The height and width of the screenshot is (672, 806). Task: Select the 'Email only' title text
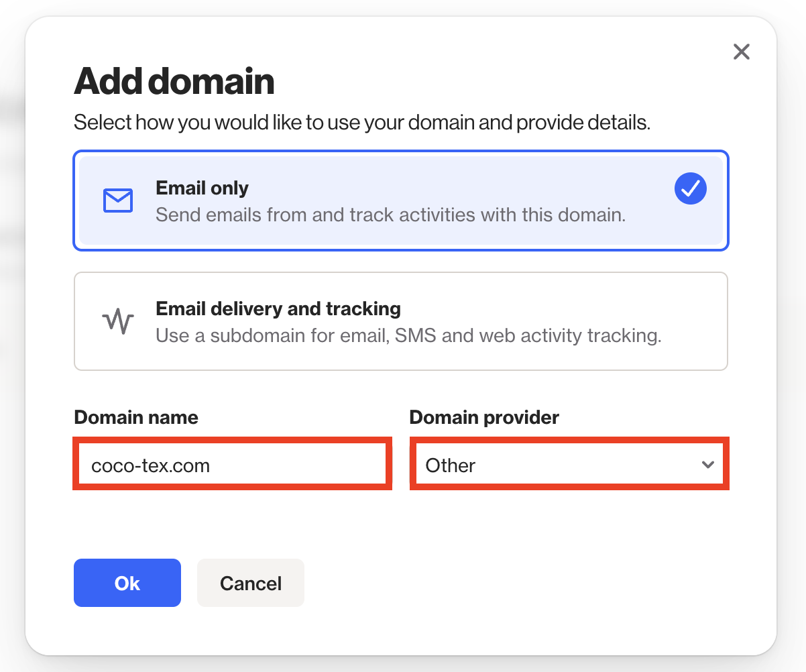(203, 188)
